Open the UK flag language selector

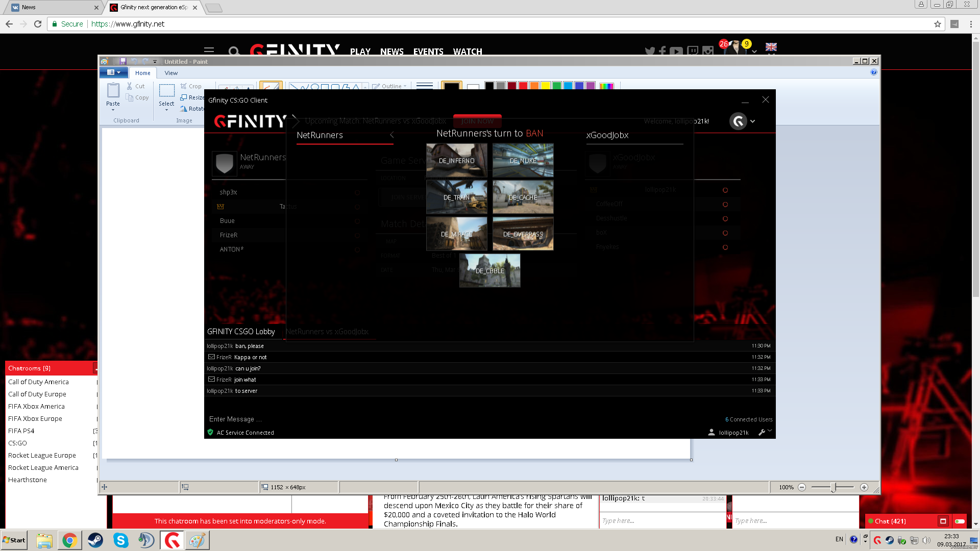[x=771, y=47]
